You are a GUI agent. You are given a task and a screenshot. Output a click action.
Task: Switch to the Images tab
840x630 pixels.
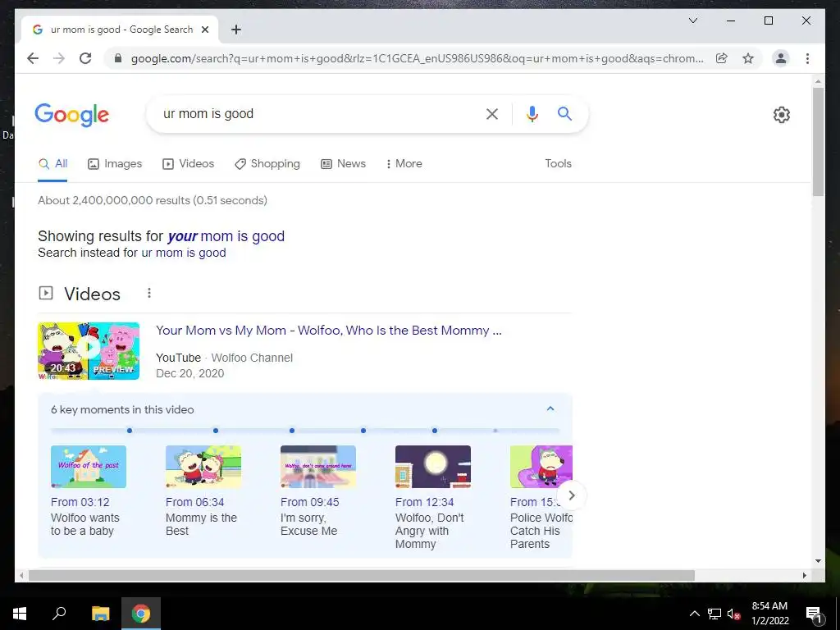115,164
